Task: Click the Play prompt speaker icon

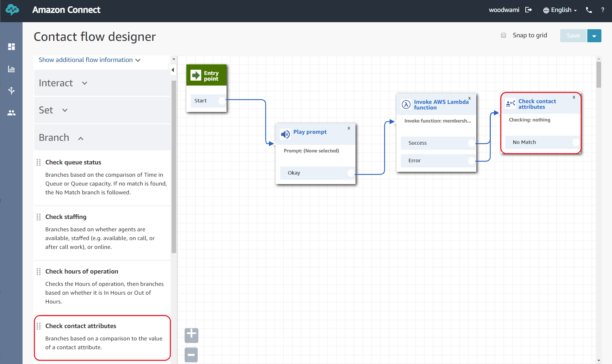Action: [285, 134]
